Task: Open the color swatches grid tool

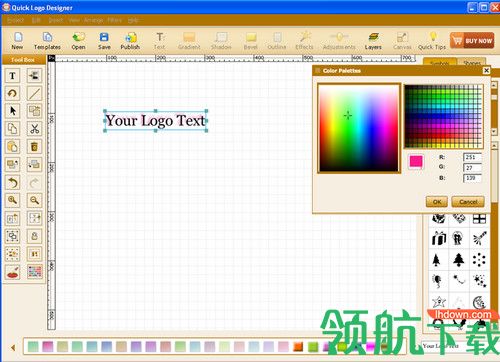Action: [x=34, y=272]
